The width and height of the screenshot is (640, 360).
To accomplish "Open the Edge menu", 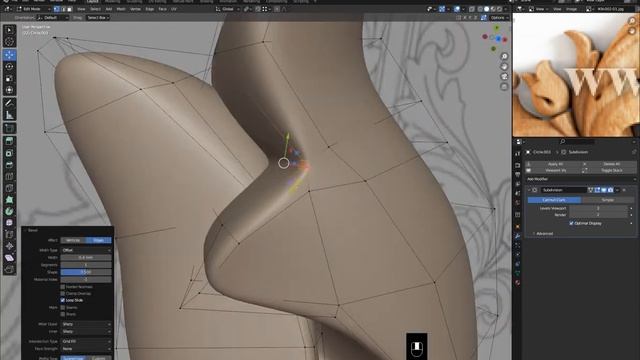I will (x=150, y=9).
